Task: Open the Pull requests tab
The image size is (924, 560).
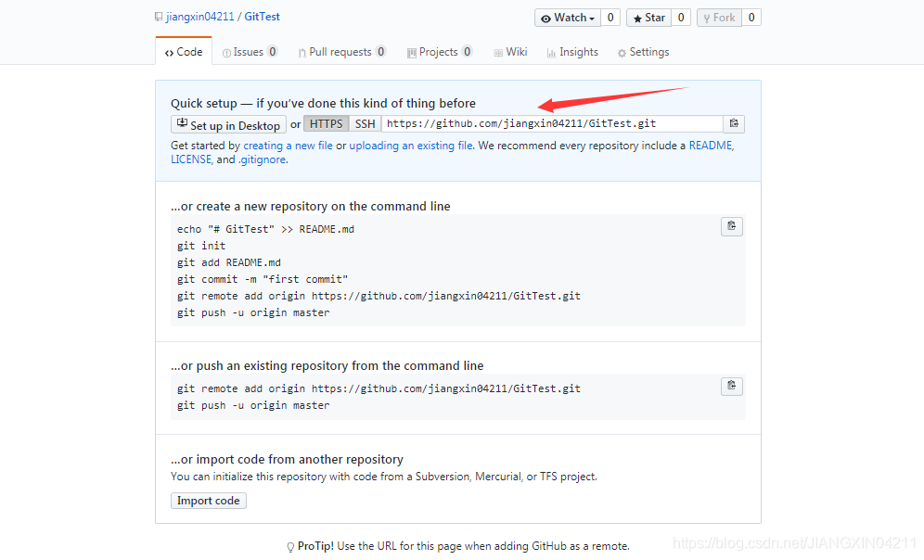Action: 341,52
